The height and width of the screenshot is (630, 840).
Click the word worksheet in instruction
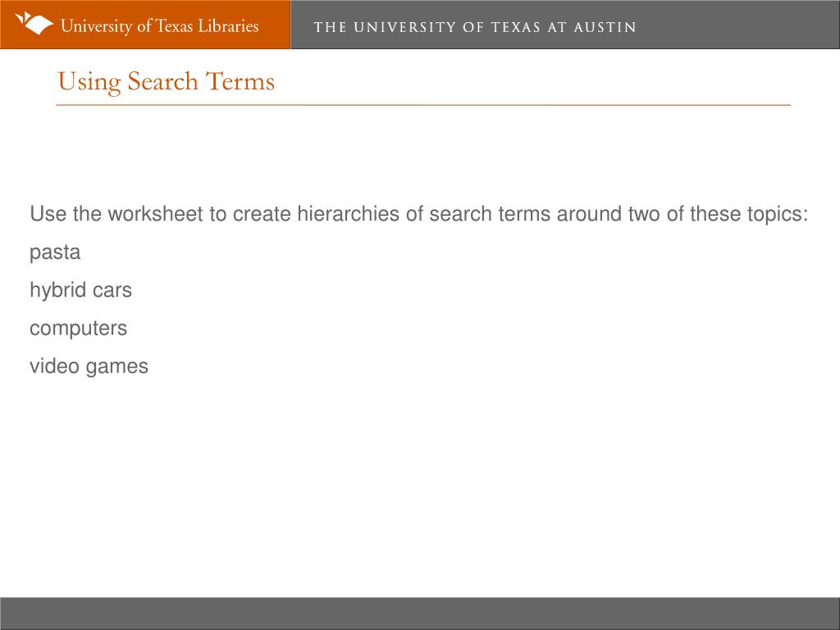tap(155, 214)
